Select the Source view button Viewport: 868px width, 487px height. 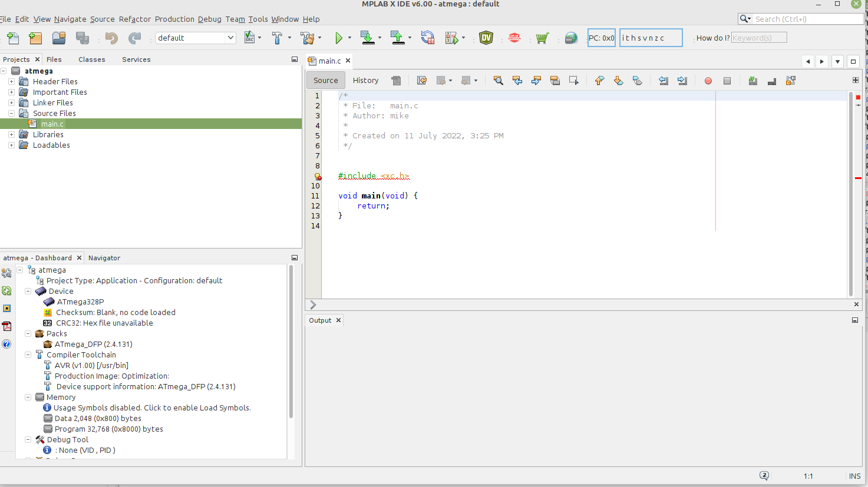[326, 81]
